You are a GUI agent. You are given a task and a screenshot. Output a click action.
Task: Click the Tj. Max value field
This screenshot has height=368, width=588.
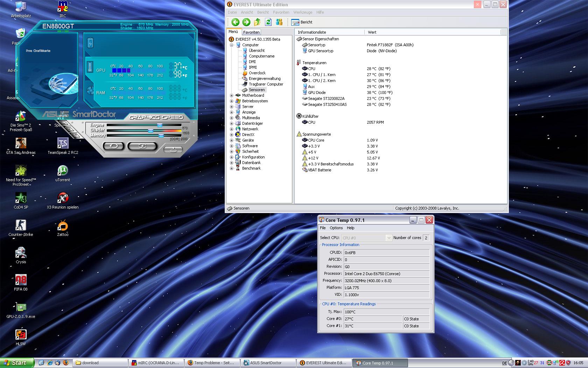pos(386,312)
